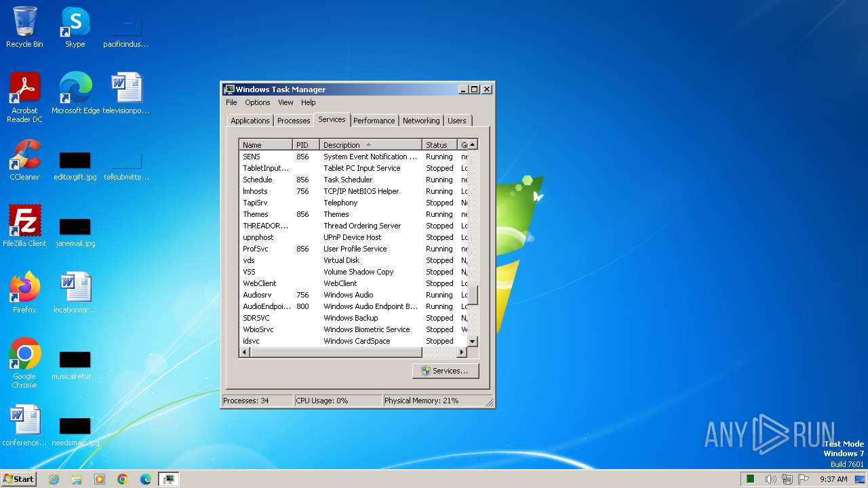Open the Options menu

pyautogui.click(x=258, y=102)
